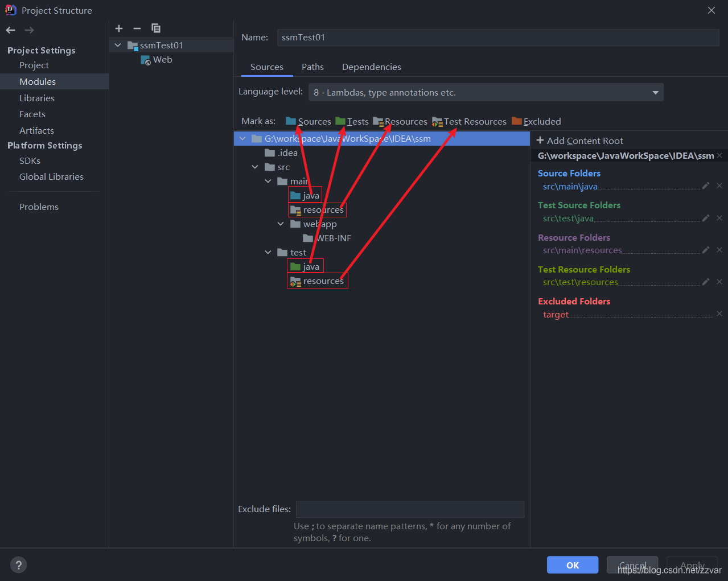Close the Project Structure dialog
This screenshot has width=728, height=581.
[711, 10]
